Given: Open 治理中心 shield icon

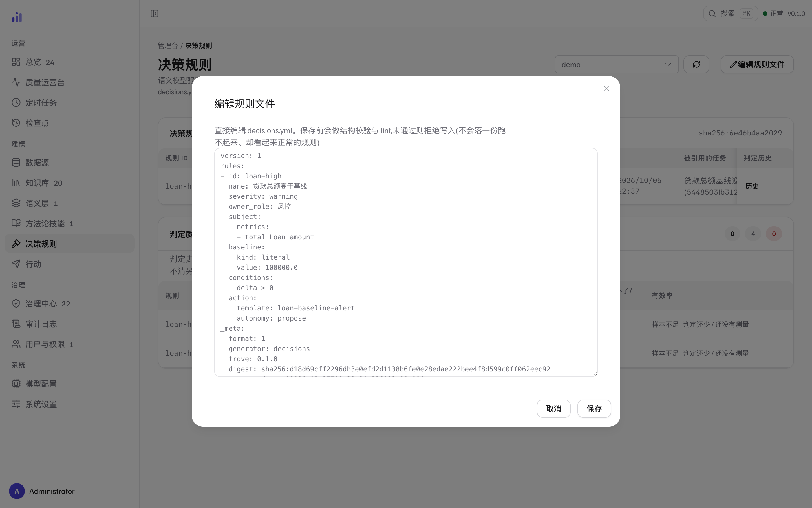Looking at the screenshot, I should (x=16, y=304).
